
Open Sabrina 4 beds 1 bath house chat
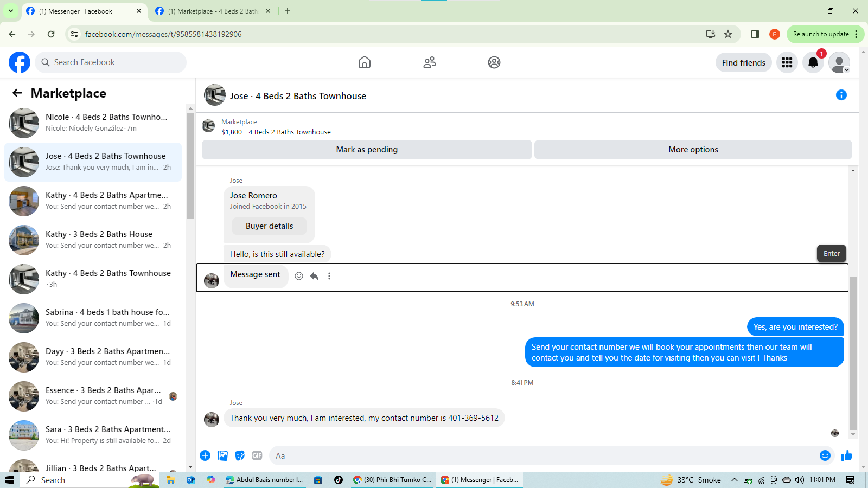coord(93,318)
